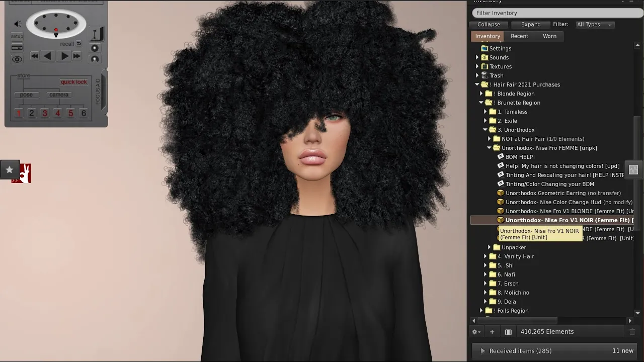Click the 4. Vanity Hair folder icon
This screenshot has height=362, width=644.
[493, 256]
